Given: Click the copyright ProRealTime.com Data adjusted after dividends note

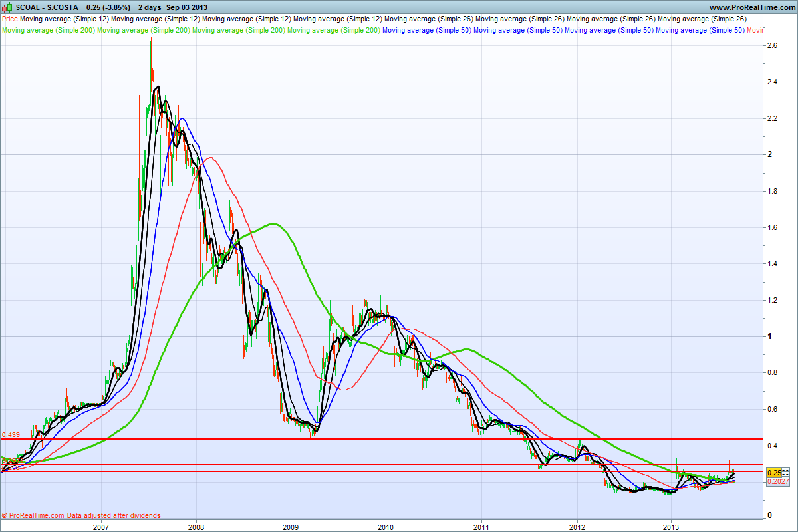Looking at the screenshot, I should coord(81,515).
